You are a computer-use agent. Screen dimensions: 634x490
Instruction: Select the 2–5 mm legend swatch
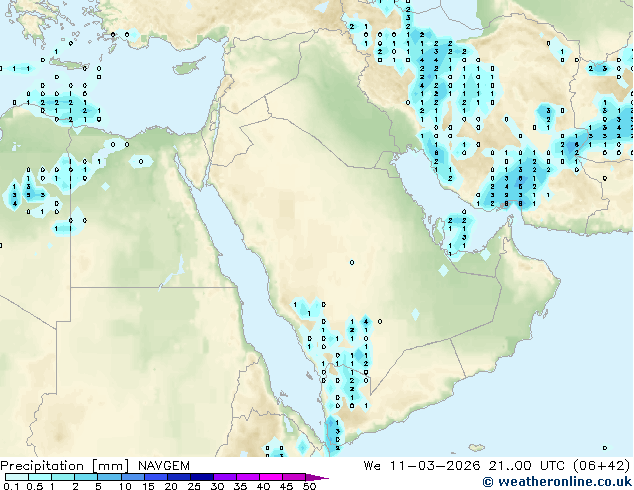(86, 477)
